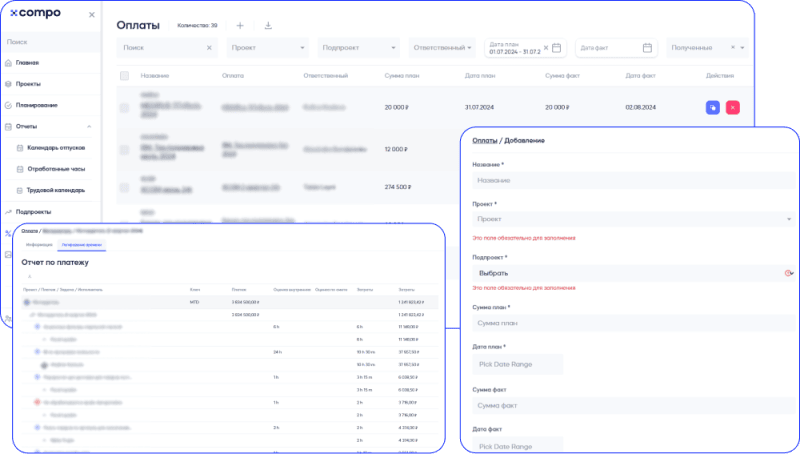Click the plus icon to add a payment

click(x=240, y=26)
